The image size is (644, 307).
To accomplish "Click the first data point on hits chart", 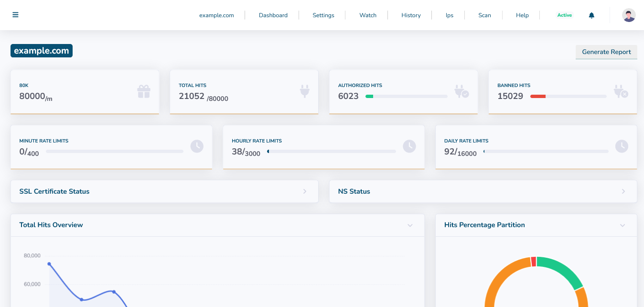I will pyautogui.click(x=49, y=264).
